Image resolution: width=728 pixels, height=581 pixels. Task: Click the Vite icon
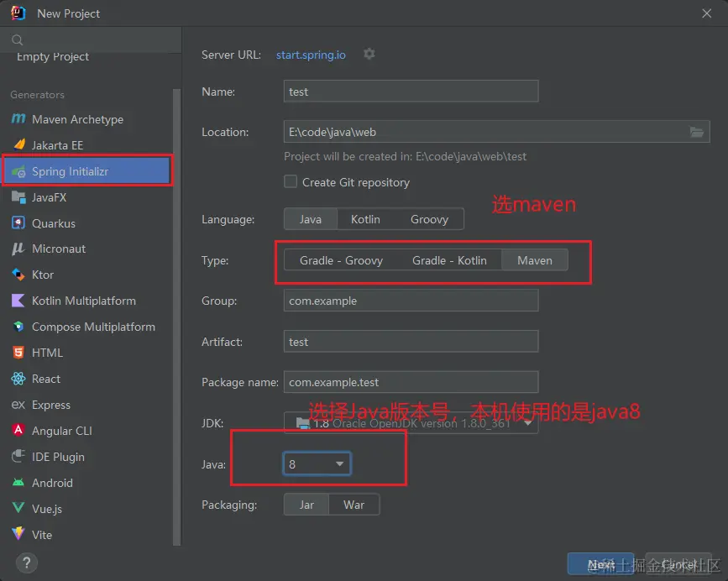18,534
